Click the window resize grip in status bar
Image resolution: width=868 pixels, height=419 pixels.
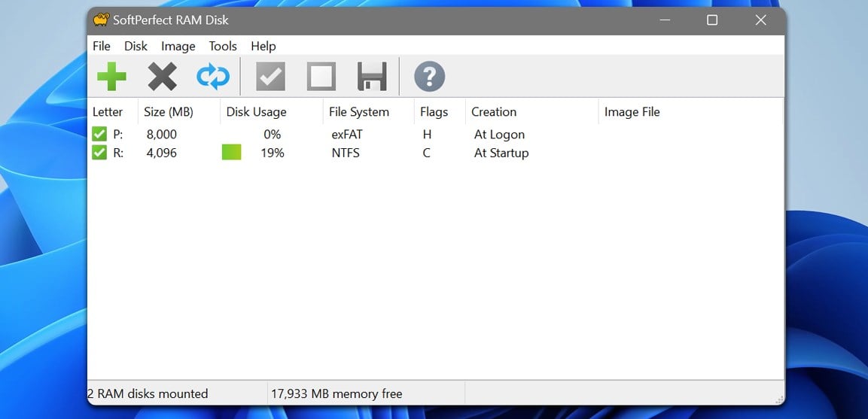click(x=779, y=399)
